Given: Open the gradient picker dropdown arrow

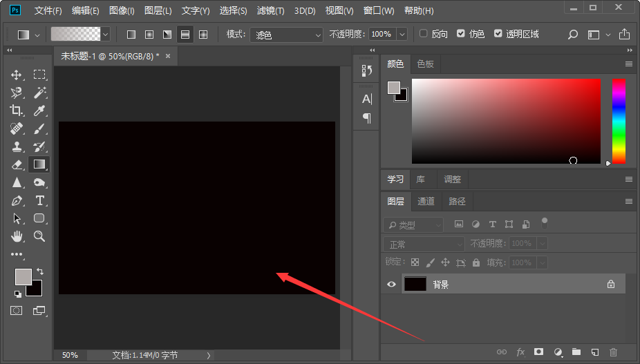Looking at the screenshot, I should [105, 35].
